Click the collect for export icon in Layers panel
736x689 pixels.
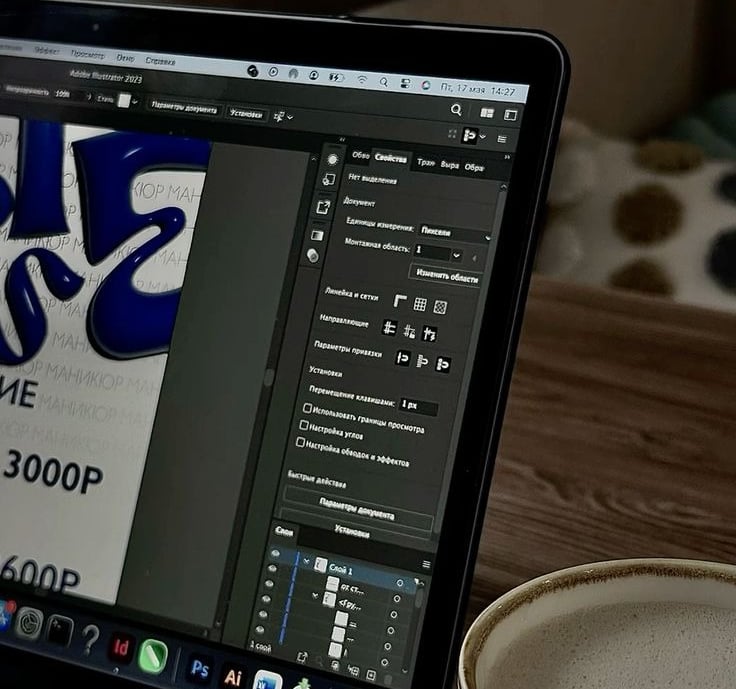[x=302, y=657]
